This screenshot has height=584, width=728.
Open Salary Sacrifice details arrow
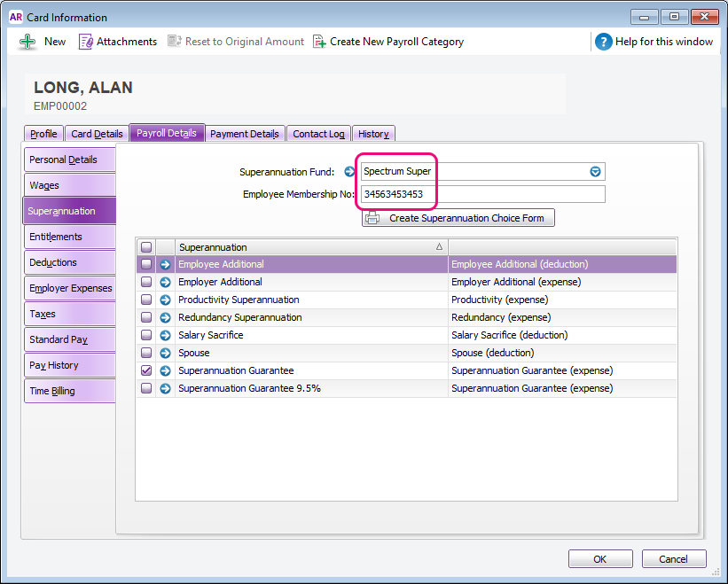[x=165, y=335]
